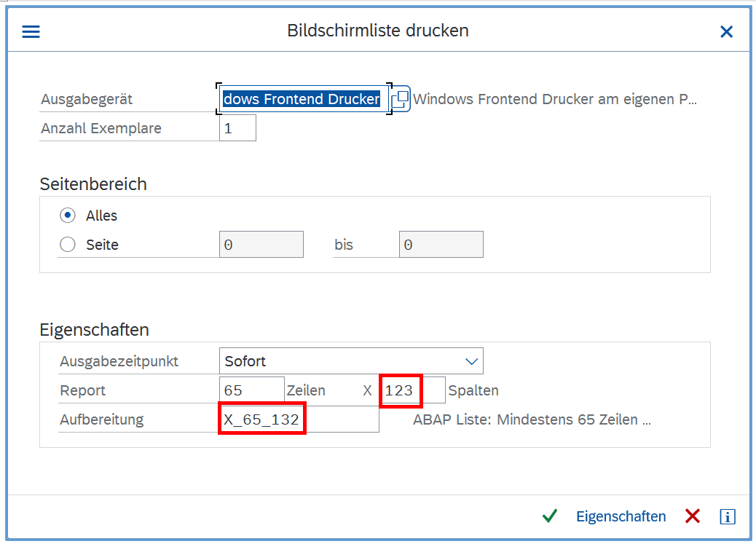Image resolution: width=756 pixels, height=544 pixels.
Task: Confirm printing with the green checkmark
Action: 549,516
